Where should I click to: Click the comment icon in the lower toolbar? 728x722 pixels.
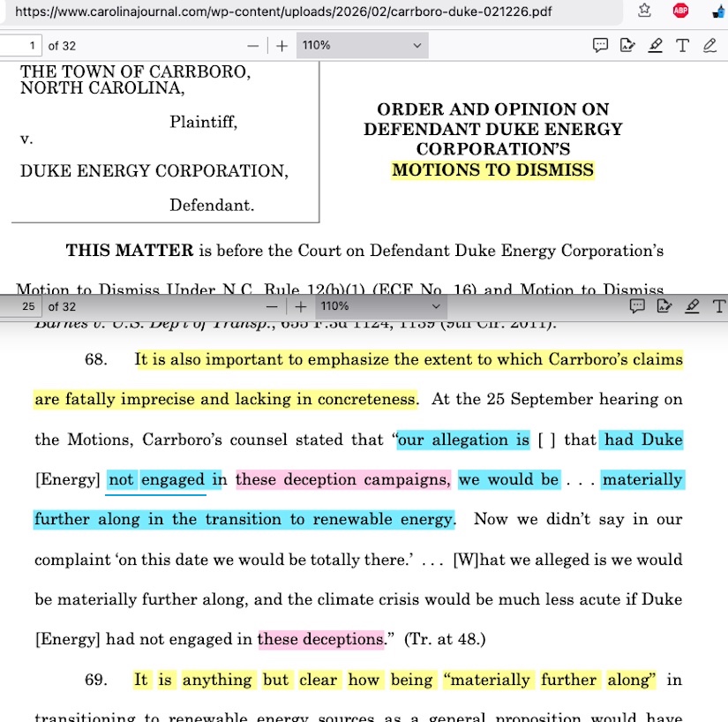tap(637, 306)
